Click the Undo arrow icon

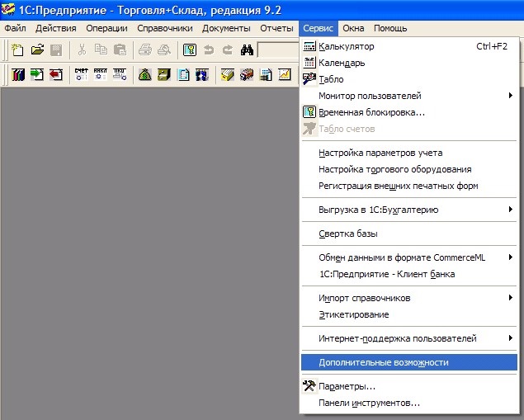click(209, 50)
